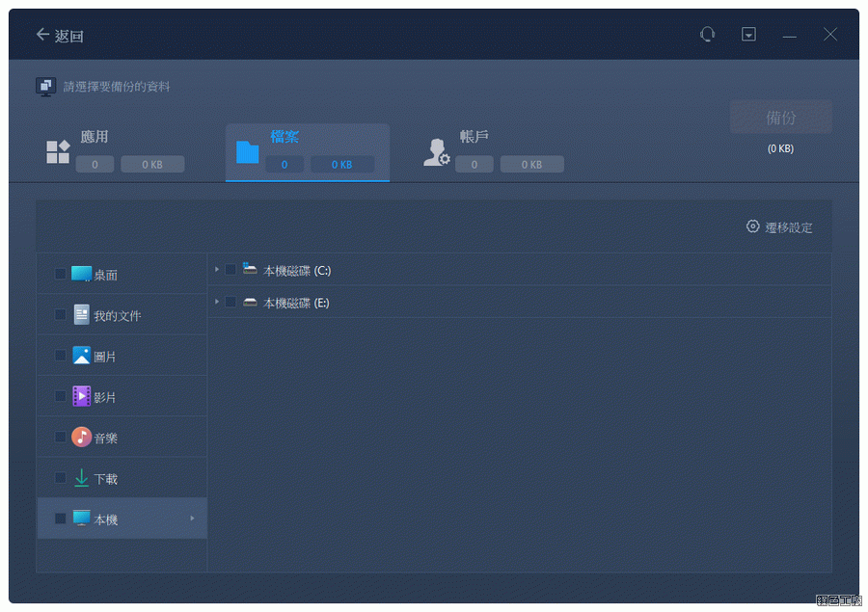The image size is (868, 612).
Task: Enable the 本機磁碟 (E:) checkbox
Action: [x=231, y=303]
